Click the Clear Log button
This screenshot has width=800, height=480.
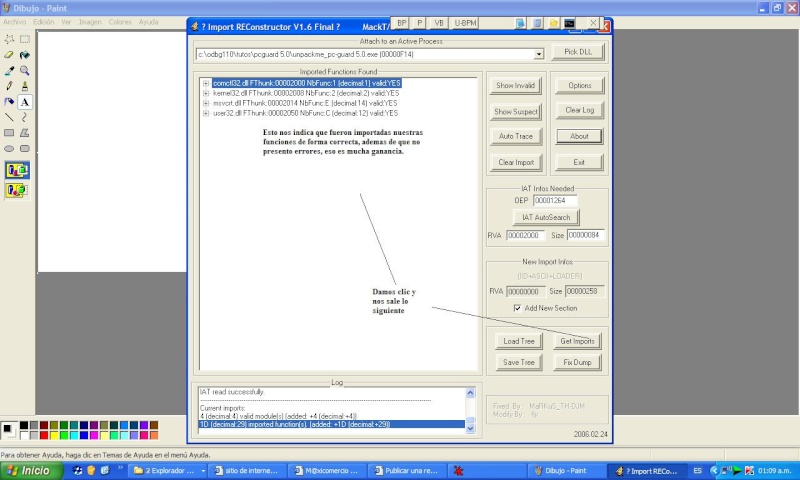(579, 110)
